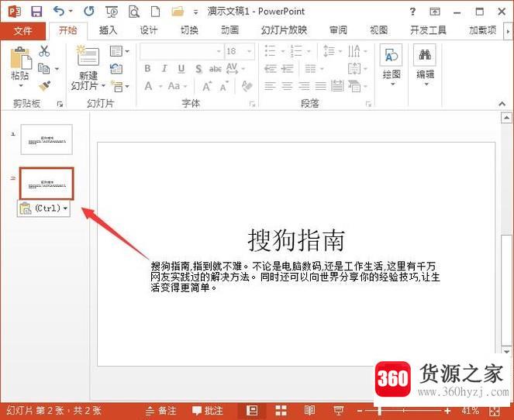Select the Format Painter brush
Screen dimensions: 514x420
click(x=44, y=86)
